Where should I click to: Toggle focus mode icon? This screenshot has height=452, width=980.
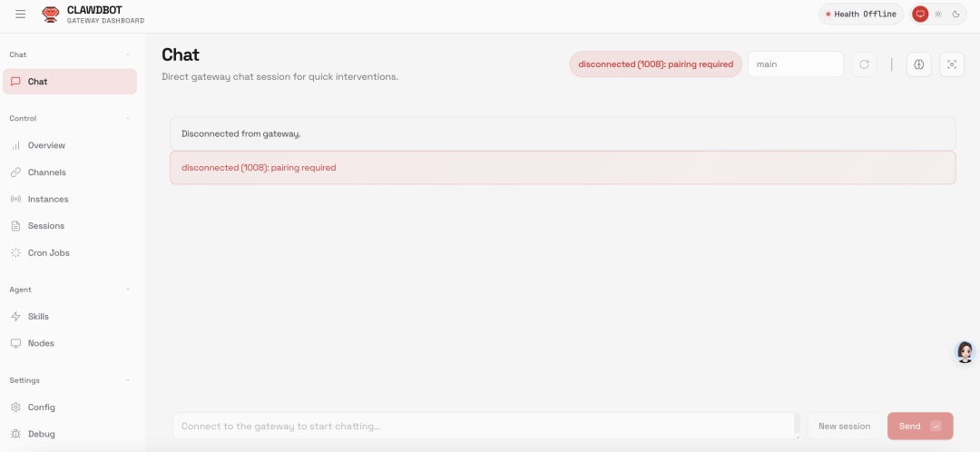pos(951,64)
